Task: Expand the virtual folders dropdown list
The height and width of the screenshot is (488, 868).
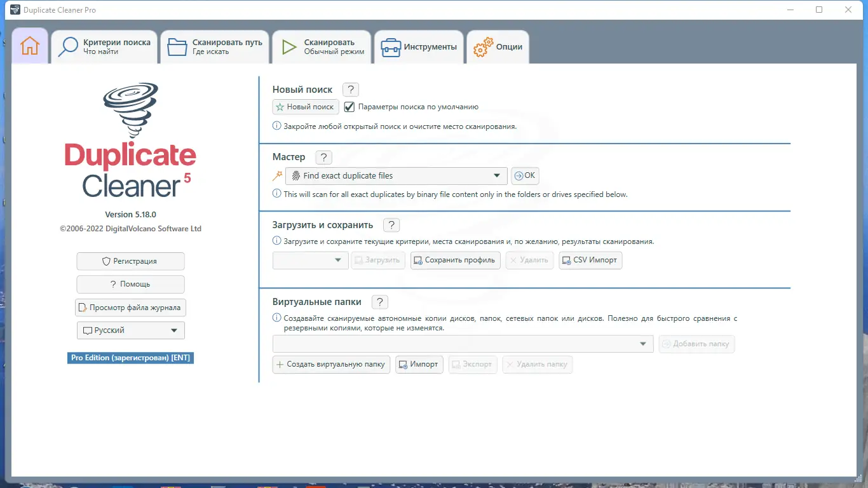Action: tap(644, 343)
